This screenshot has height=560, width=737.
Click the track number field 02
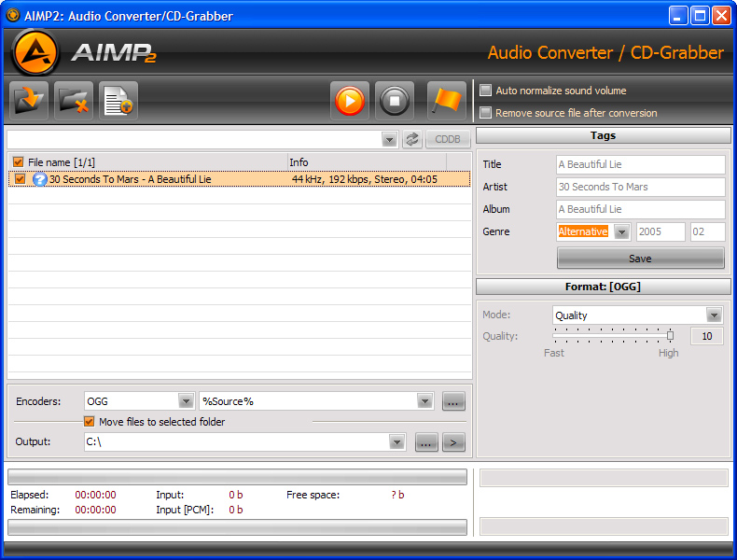coord(707,231)
